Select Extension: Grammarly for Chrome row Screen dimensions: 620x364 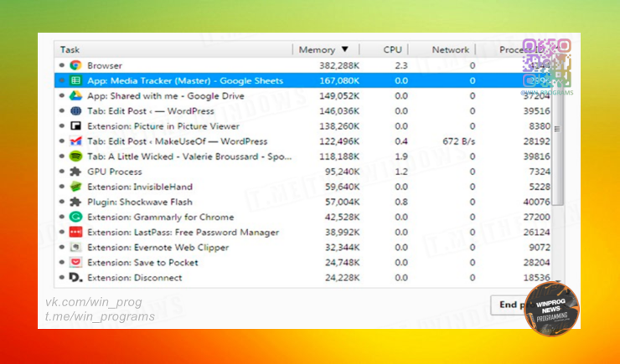pyautogui.click(x=303, y=217)
